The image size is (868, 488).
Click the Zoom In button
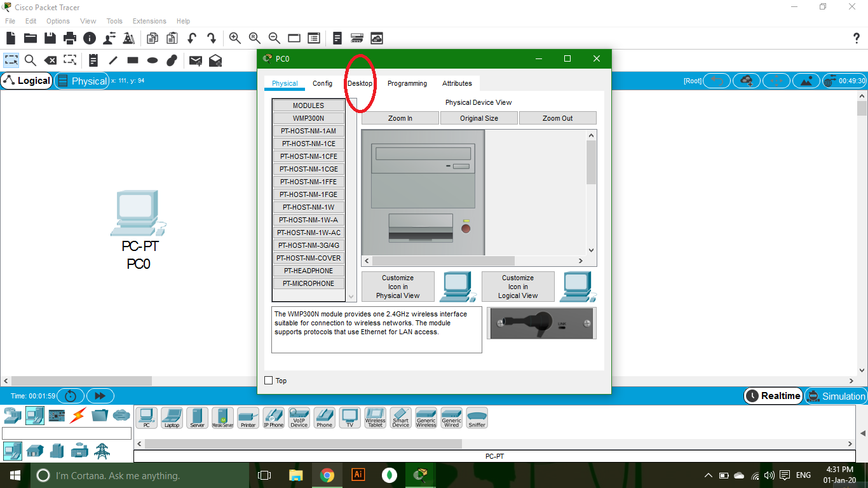tap(400, 118)
